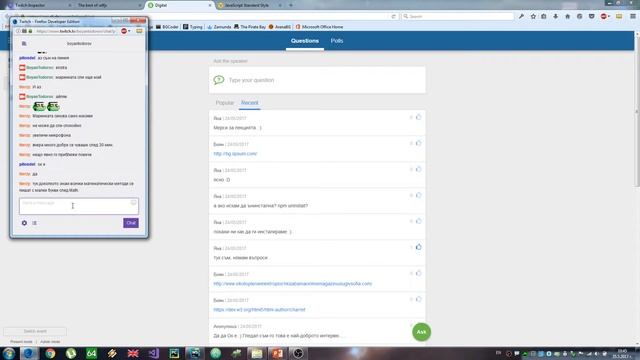
Task: Click the Twitch chat message box
Action: coord(79,206)
